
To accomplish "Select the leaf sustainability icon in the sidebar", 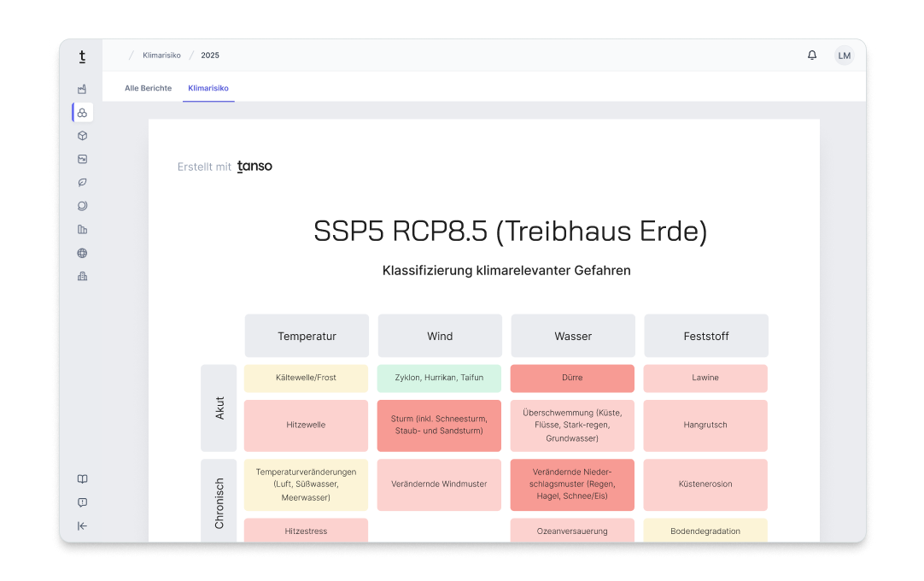I will pyautogui.click(x=82, y=182).
